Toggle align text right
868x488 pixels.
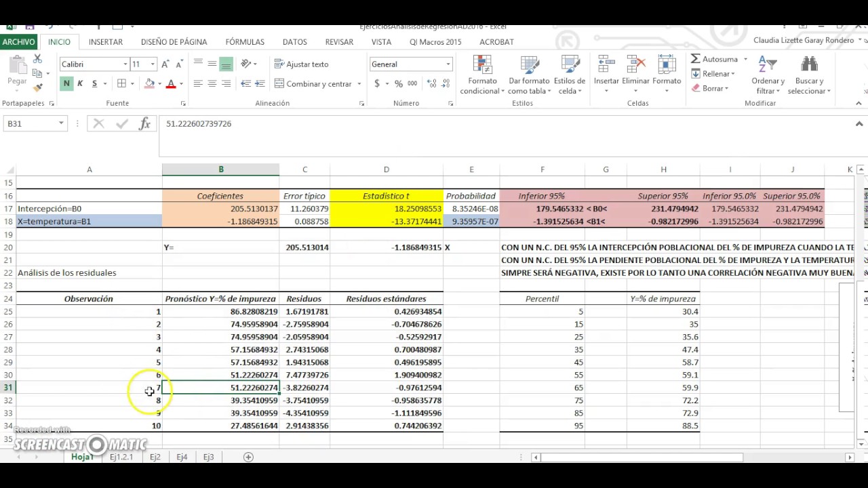coord(226,83)
